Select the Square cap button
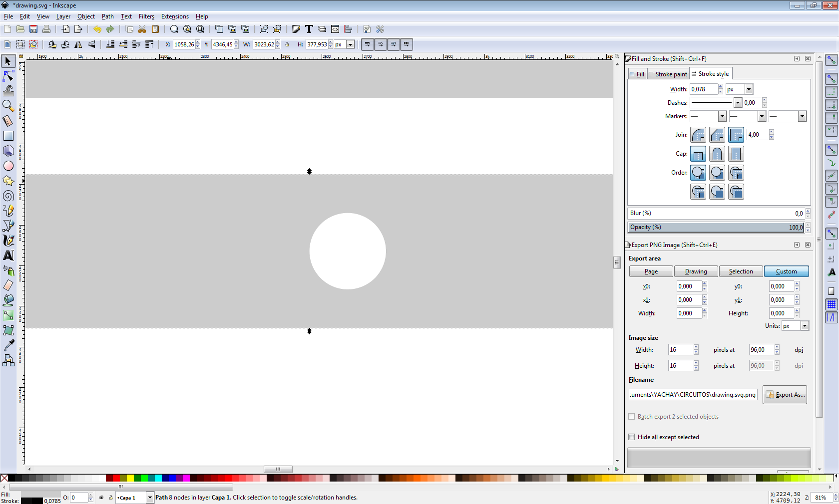The width and height of the screenshot is (839, 504). pos(736,154)
